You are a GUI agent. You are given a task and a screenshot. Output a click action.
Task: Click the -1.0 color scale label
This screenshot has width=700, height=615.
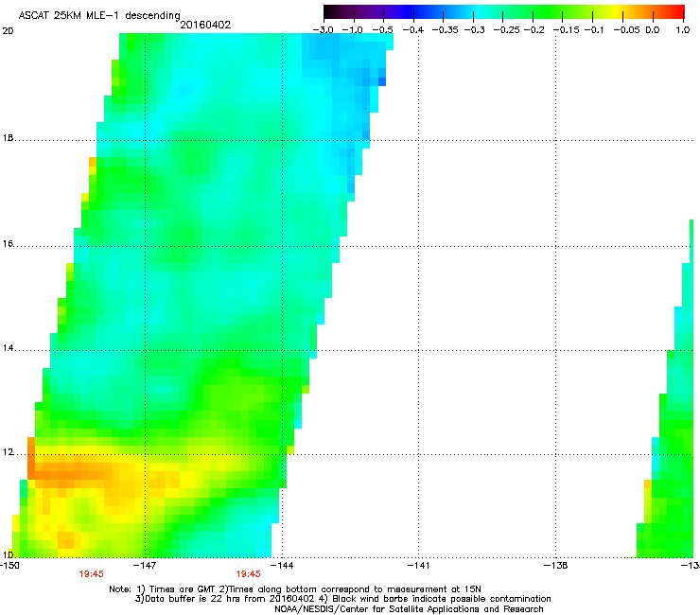pos(353,30)
